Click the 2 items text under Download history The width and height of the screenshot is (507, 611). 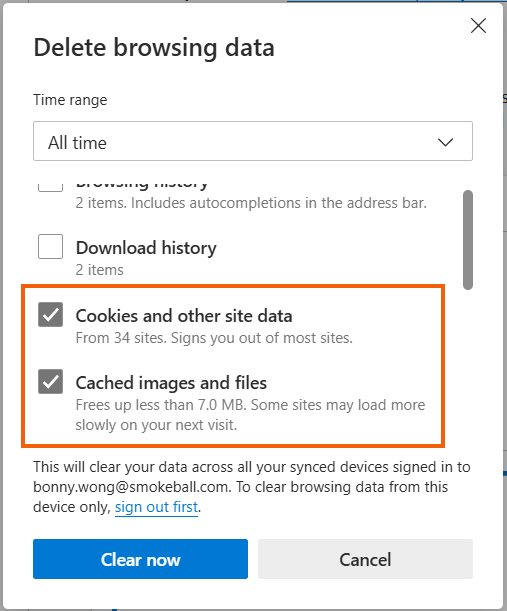click(x=99, y=270)
